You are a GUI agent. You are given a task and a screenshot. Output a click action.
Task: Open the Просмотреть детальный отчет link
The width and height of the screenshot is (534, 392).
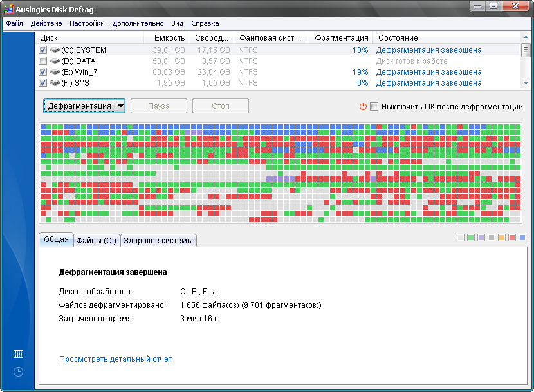115,359
